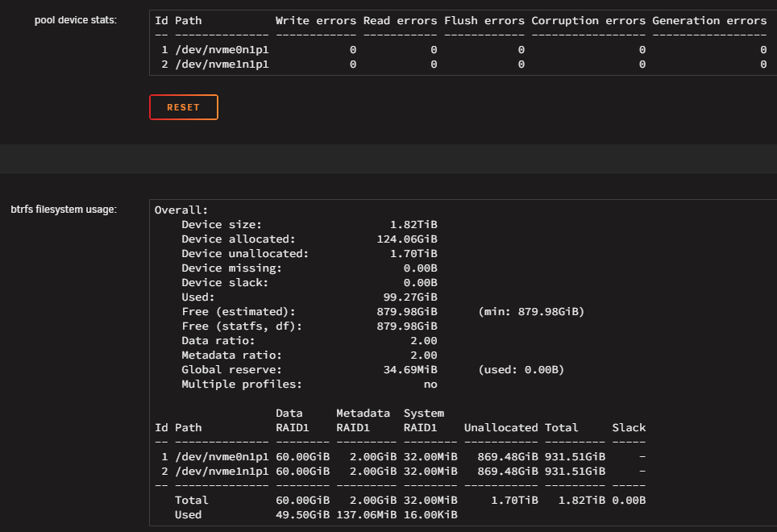Click the 'Write errors' column header

(x=316, y=21)
